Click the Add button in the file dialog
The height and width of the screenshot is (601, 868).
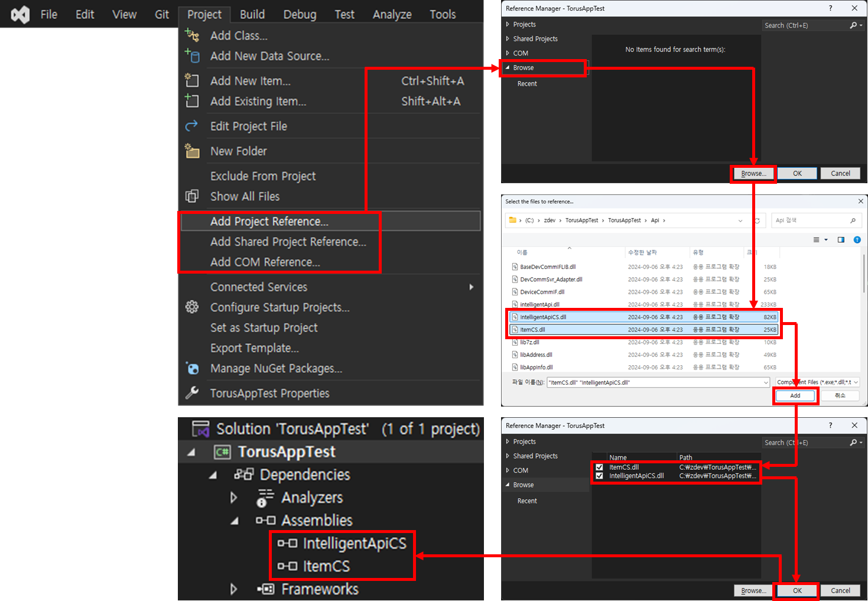tap(795, 396)
